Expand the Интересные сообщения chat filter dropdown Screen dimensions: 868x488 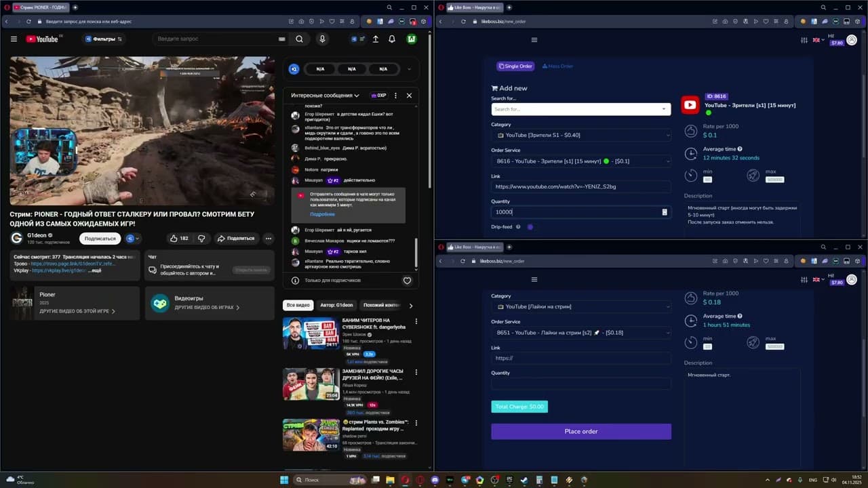(x=325, y=96)
